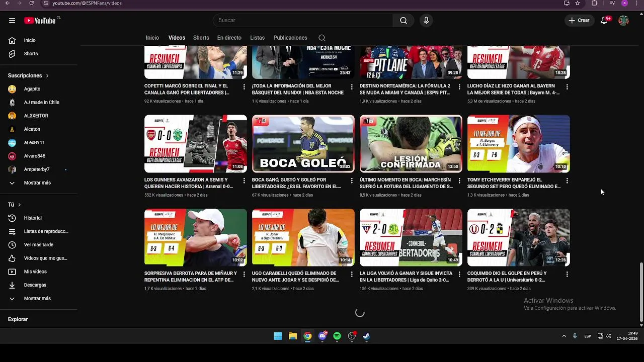Open options for BOCA GANÓ video
Viewport: 644px width, 362px height.
tap(352, 180)
